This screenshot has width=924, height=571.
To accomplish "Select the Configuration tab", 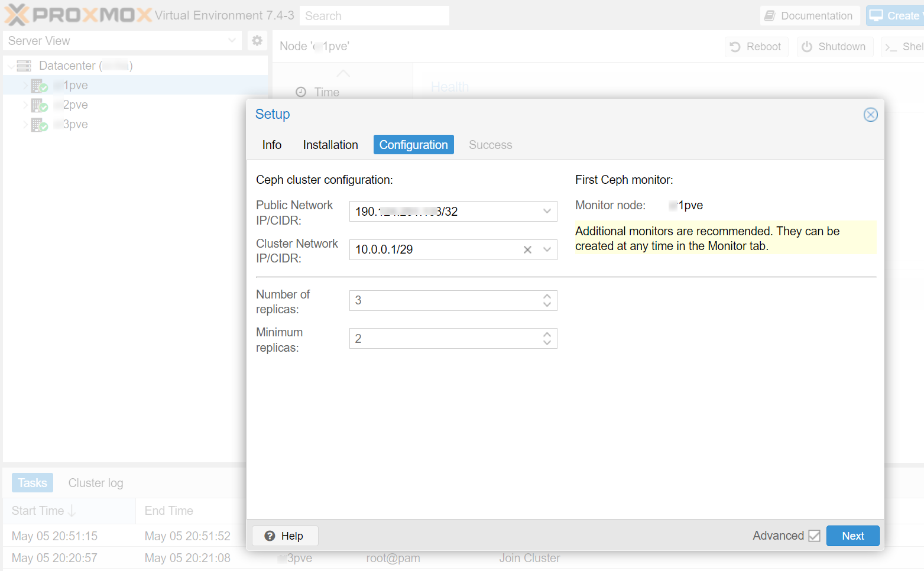I will click(x=414, y=145).
